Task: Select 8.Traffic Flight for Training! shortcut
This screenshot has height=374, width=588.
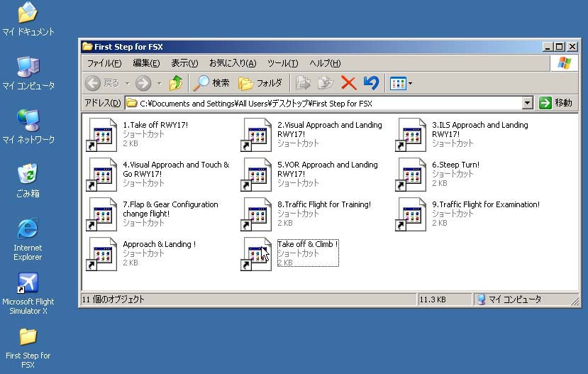Action: [x=257, y=214]
